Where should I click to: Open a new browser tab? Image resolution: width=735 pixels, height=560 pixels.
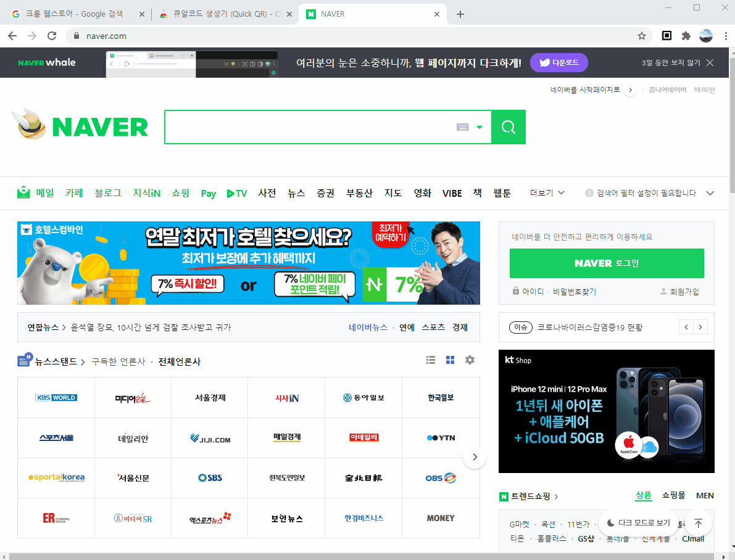pos(460,14)
